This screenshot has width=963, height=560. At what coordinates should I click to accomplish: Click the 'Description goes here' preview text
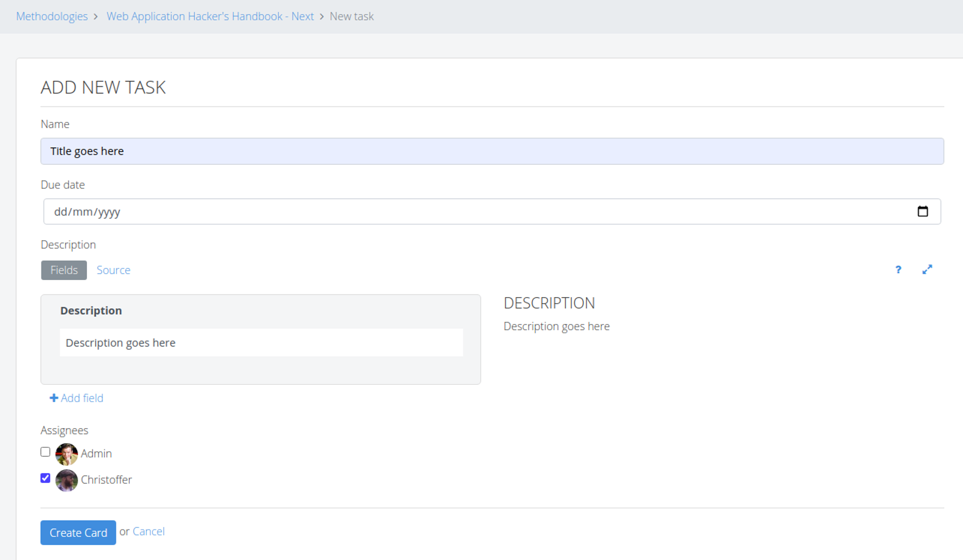click(557, 326)
